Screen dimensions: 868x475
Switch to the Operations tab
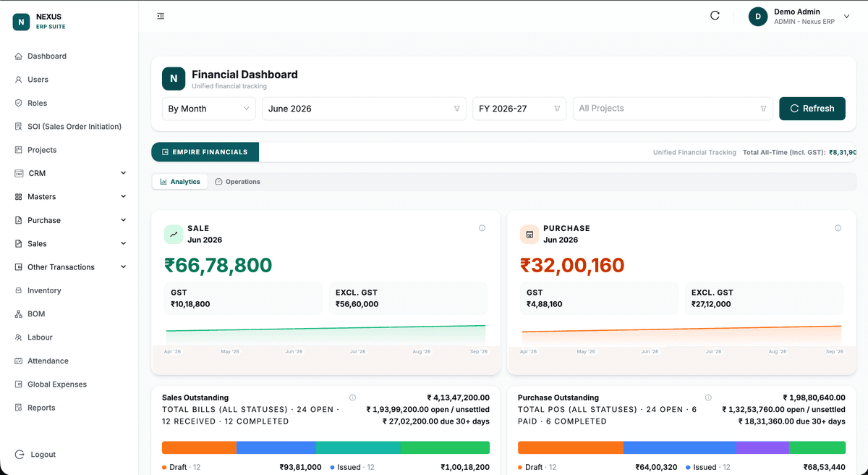click(x=237, y=182)
